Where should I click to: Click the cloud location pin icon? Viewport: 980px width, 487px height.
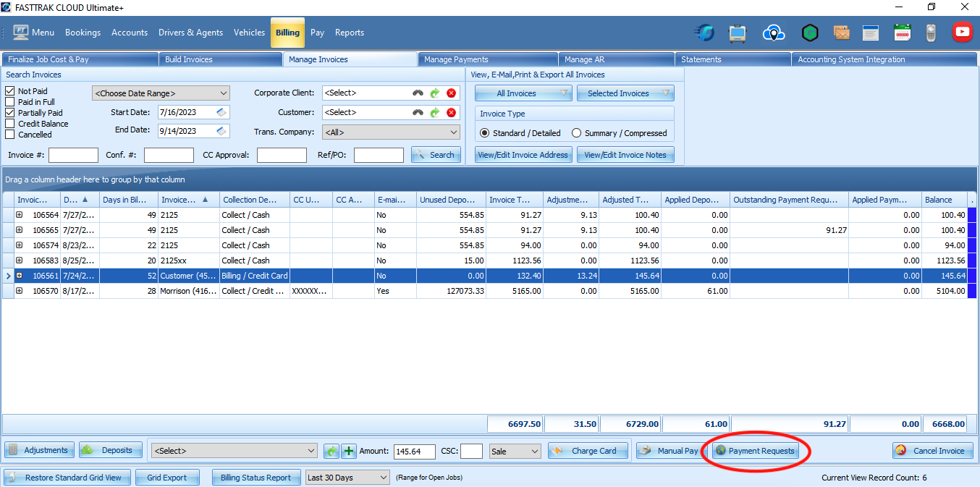pyautogui.click(x=774, y=33)
